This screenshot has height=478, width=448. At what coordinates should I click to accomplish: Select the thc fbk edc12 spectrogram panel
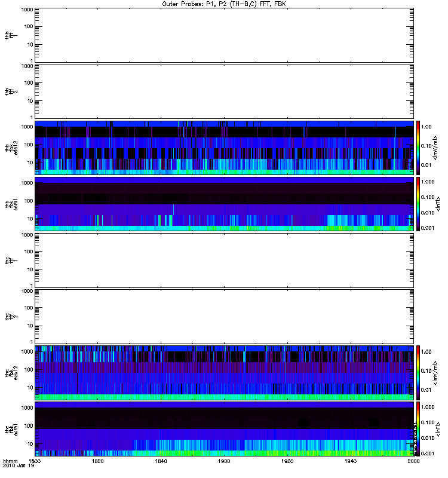(x=224, y=373)
